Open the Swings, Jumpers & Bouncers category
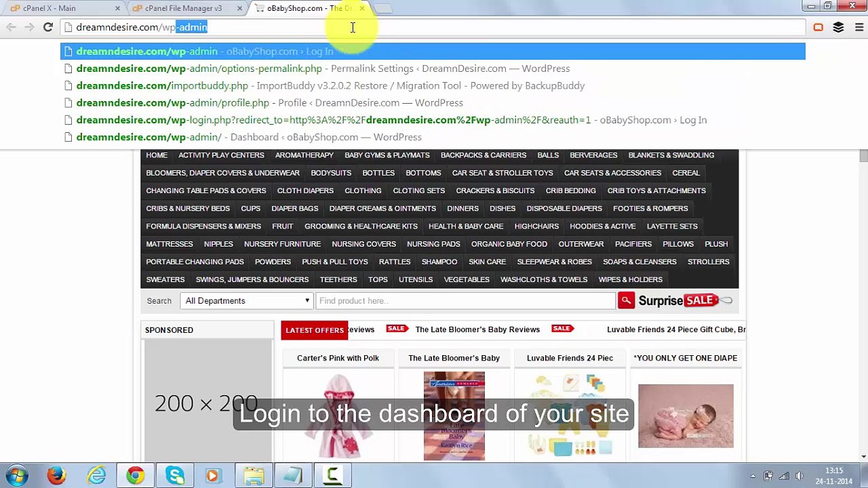 coord(252,279)
